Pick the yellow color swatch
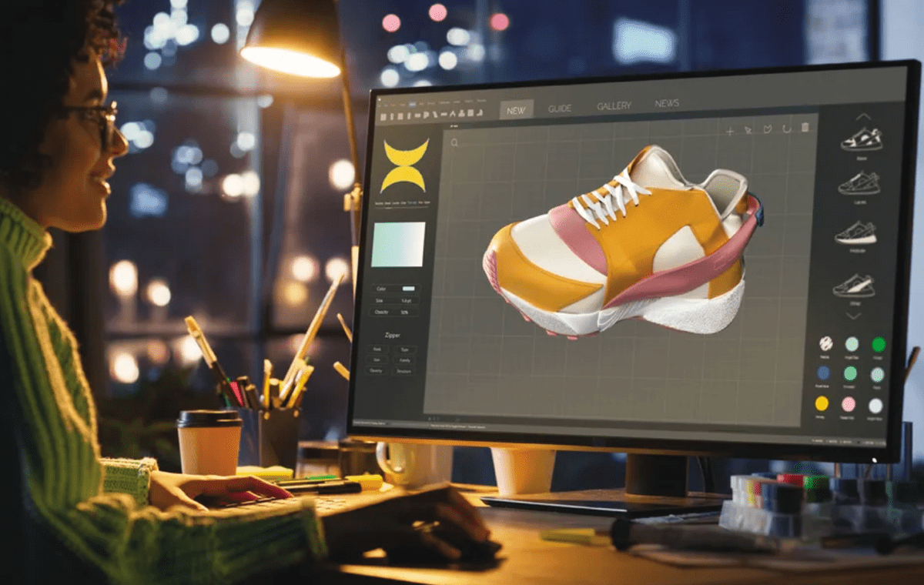 click(822, 403)
